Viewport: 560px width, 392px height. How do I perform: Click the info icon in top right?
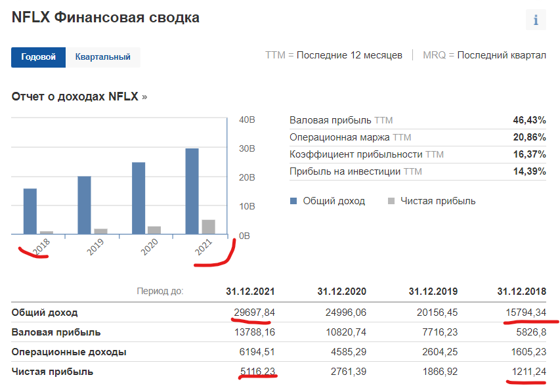(536, 20)
